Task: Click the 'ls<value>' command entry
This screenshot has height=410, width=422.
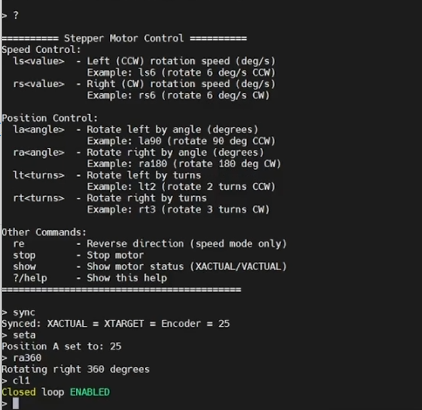Action: pyautogui.click(x=39, y=61)
